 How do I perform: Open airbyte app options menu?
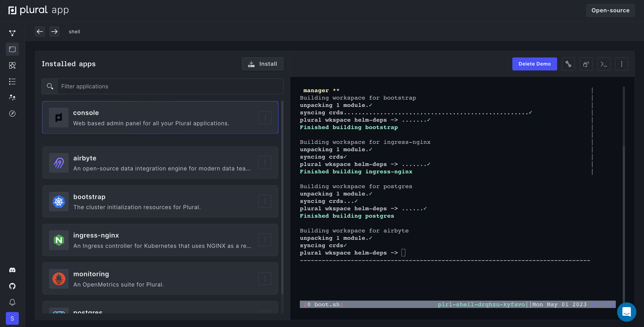tap(265, 163)
